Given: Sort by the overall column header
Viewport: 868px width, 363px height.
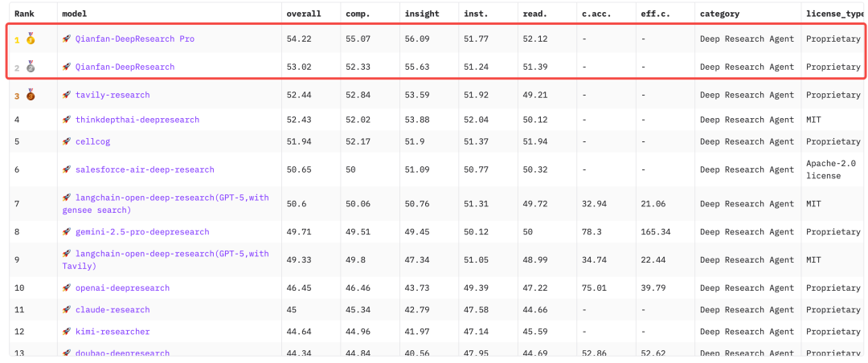Looking at the screenshot, I should click(303, 14).
